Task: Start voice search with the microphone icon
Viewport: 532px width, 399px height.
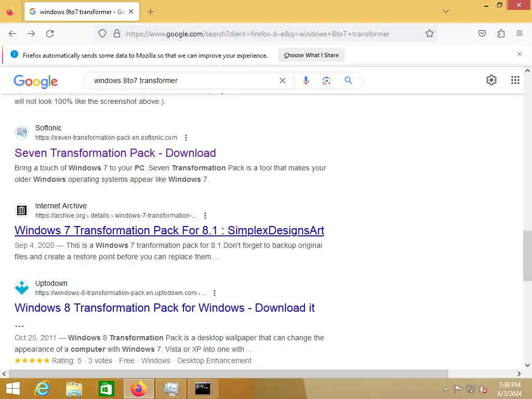Action: pyautogui.click(x=305, y=81)
